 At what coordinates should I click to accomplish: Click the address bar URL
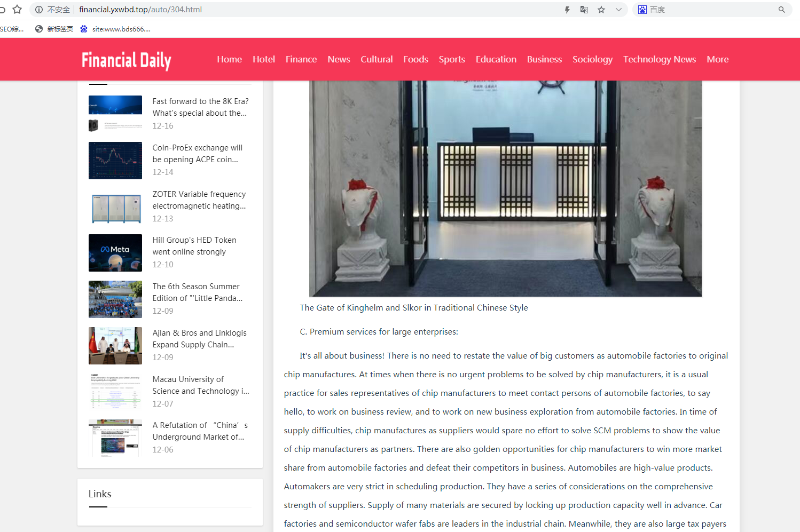(x=140, y=10)
